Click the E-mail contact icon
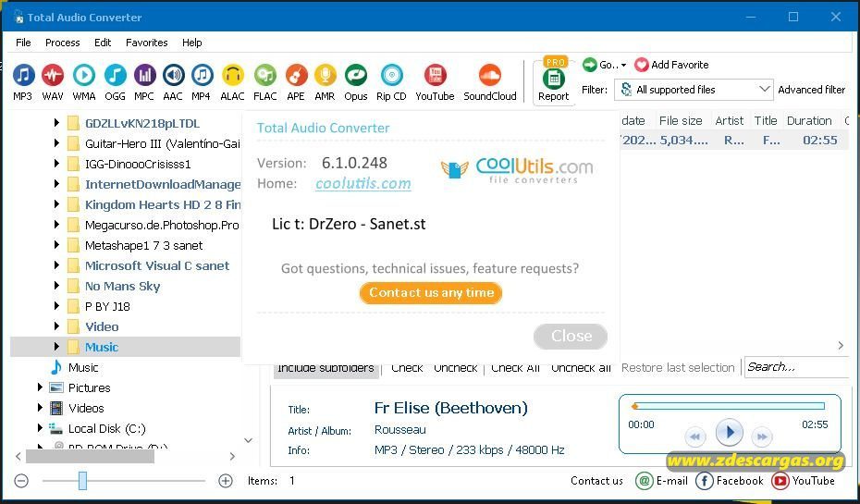The width and height of the screenshot is (860, 504). click(x=644, y=481)
